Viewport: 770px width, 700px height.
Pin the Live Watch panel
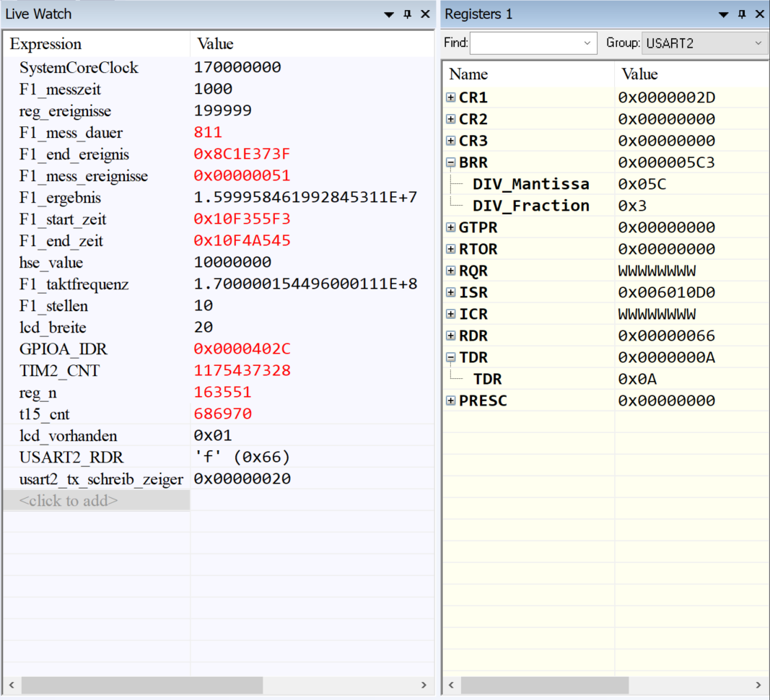pos(407,14)
